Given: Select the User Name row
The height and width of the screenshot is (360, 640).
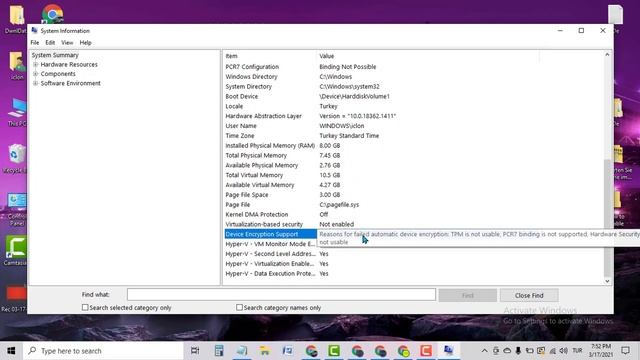Looking at the screenshot, I should [x=413, y=126].
